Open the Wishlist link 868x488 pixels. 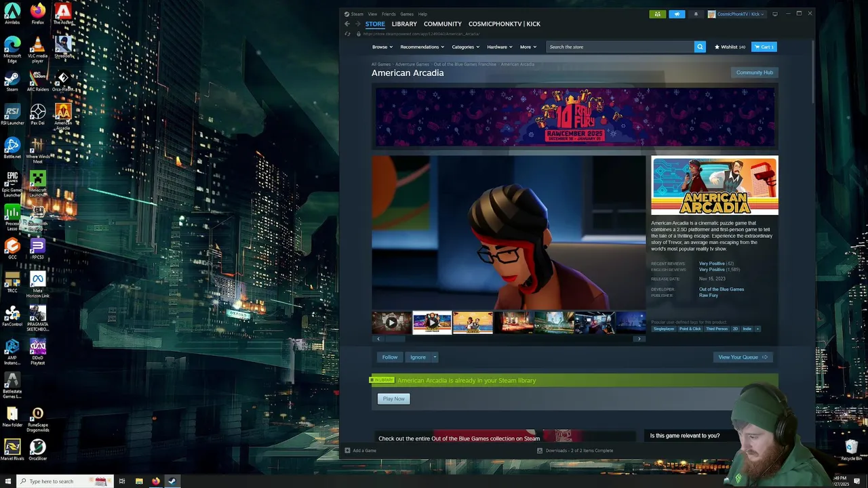[x=730, y=47]
